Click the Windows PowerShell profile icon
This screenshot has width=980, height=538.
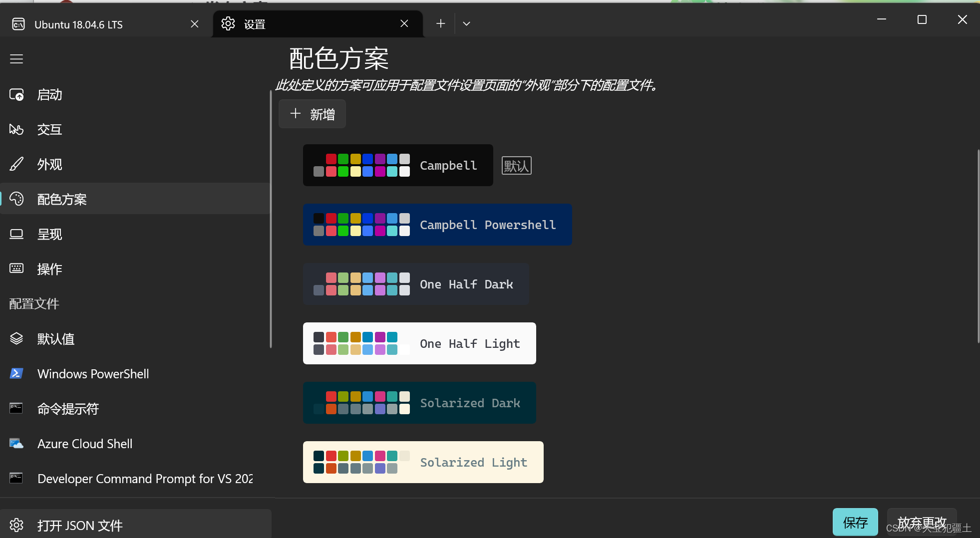[x=16, y=373]
